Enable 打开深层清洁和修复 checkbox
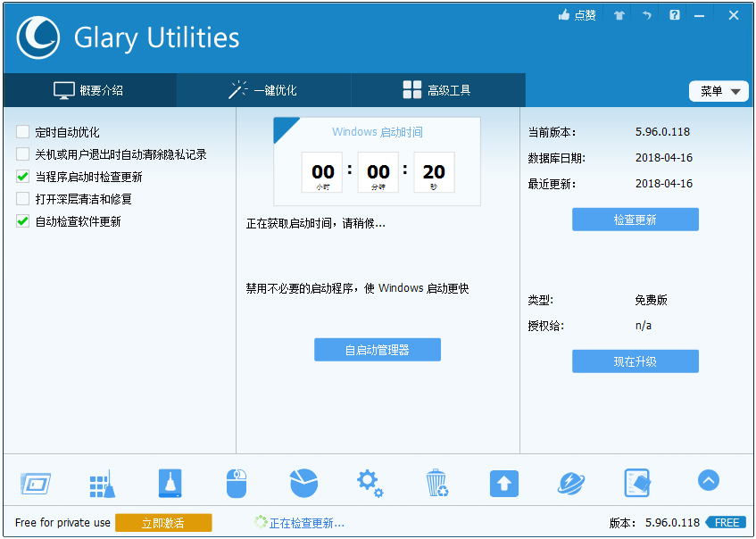 pyautogui.click(x=22, y=199)
